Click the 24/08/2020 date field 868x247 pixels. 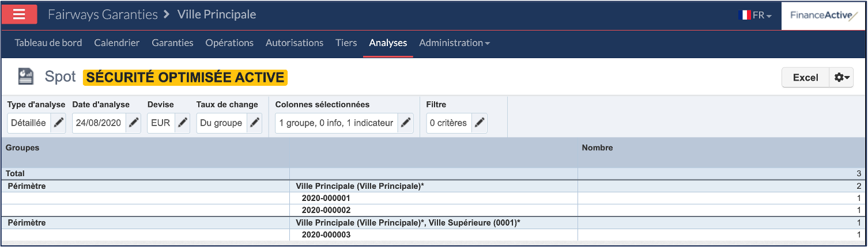(99, 123)
